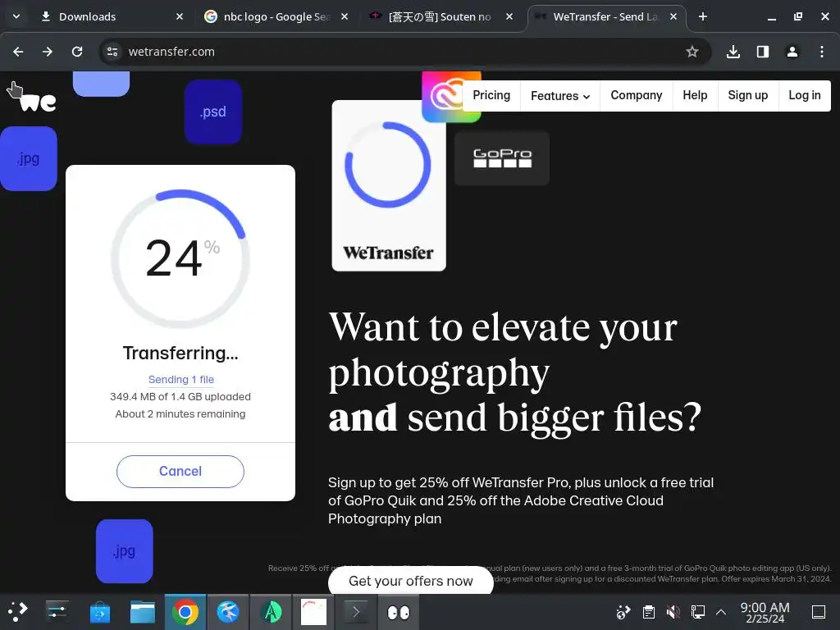The image size is (840, 630).
Task: Click the WeTransfer 'we' logo
Action: point(38,102)
